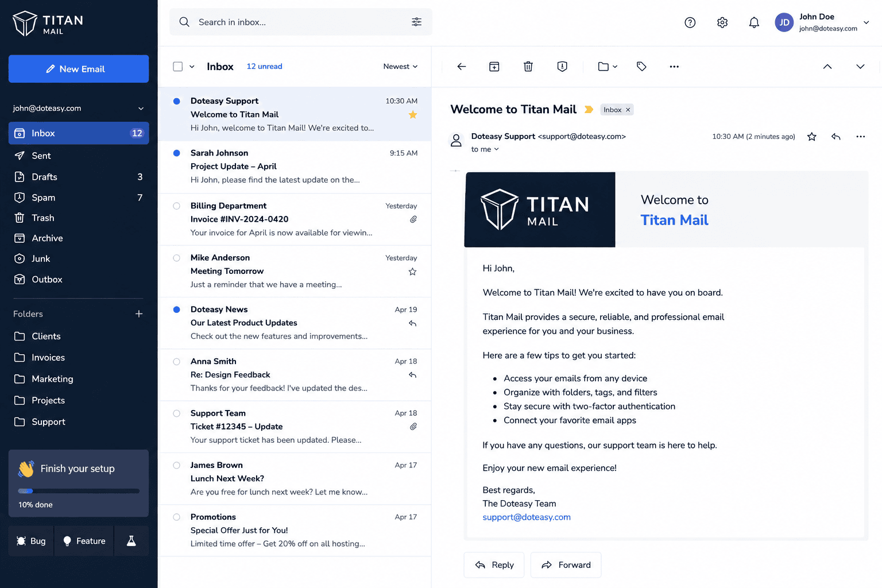Focus the Search in inbox field
Image resolution: width=882 pixels, height=588 pixels.
point(301,22)
